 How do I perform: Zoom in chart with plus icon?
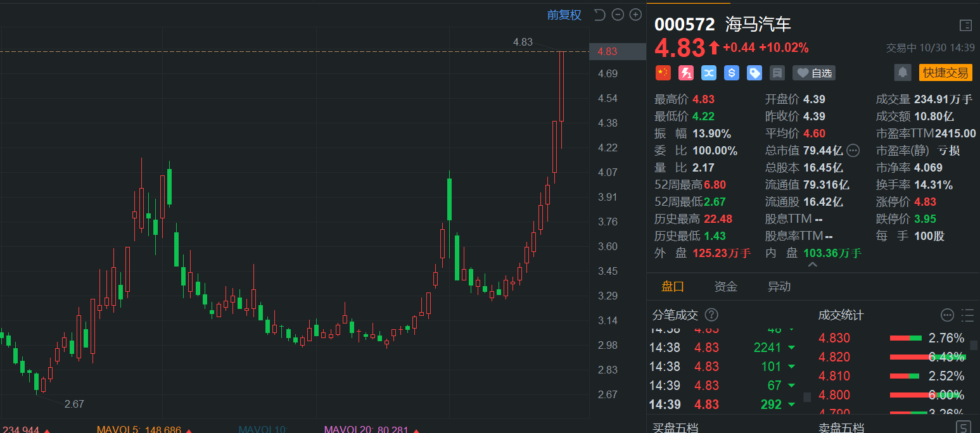[x=635, y=15]
